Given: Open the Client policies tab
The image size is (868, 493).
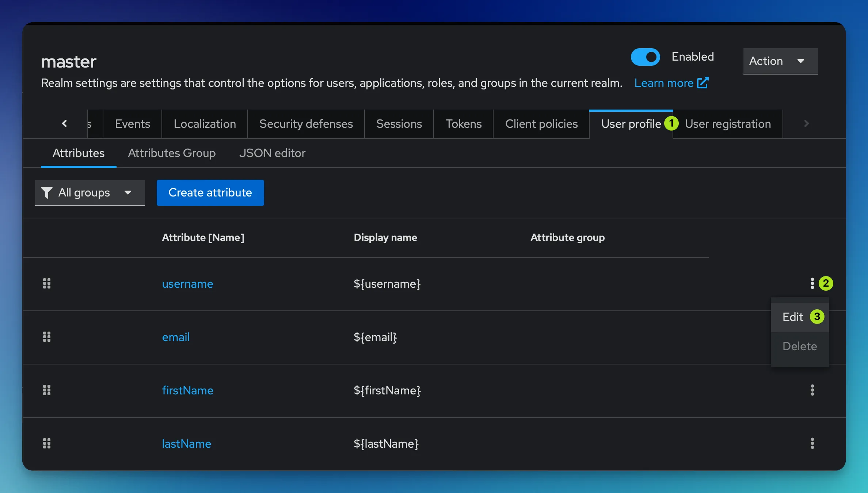Looking at the screenshot, I should [541, 124].
